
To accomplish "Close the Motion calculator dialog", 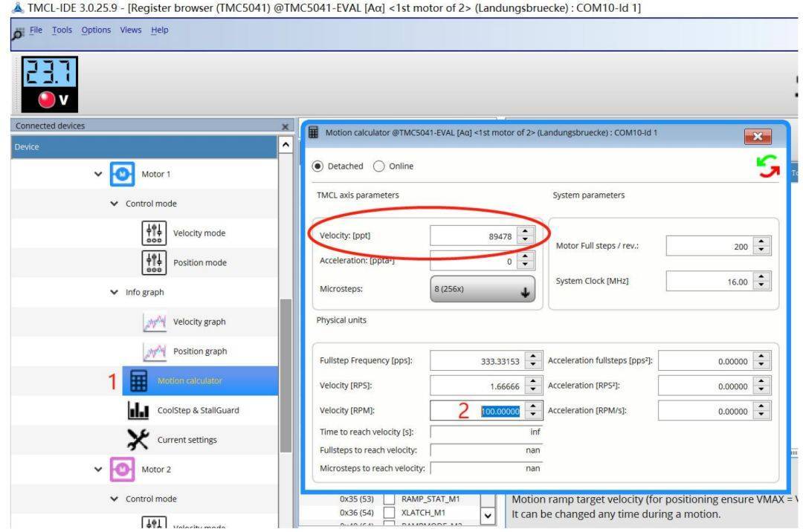I will pos(755,136).
